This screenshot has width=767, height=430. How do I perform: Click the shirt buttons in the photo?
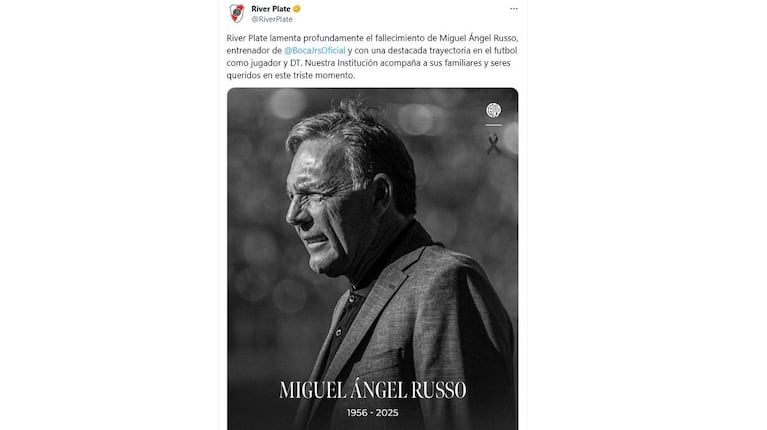(345, 314)
